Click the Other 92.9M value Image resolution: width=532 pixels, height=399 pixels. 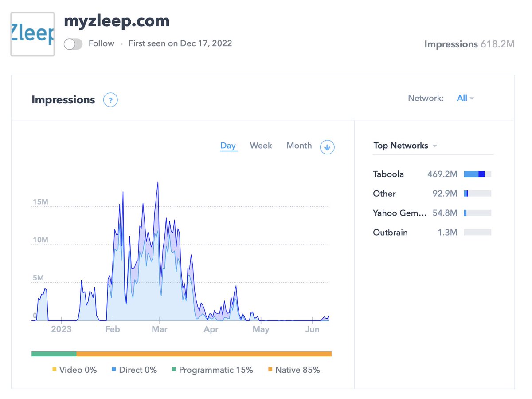[445, 194]
